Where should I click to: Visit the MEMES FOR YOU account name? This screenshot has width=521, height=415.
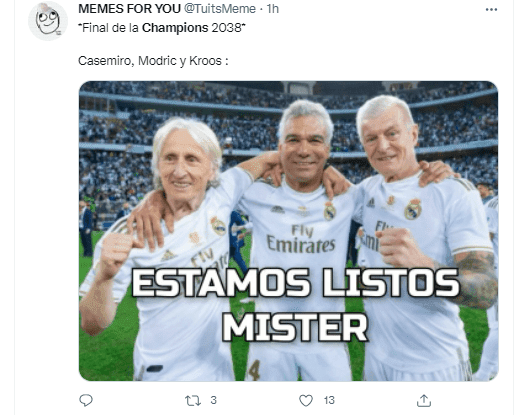[130, 9]
